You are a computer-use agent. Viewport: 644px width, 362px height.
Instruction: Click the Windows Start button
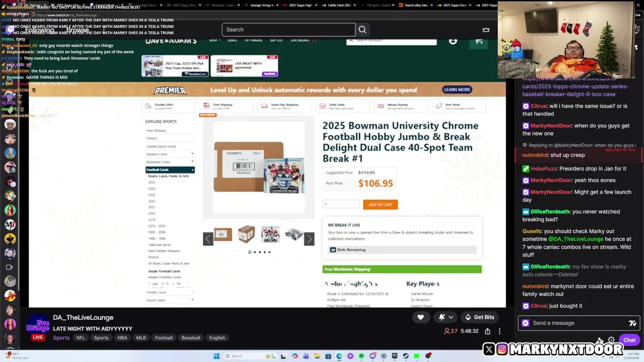click(216, 356)
